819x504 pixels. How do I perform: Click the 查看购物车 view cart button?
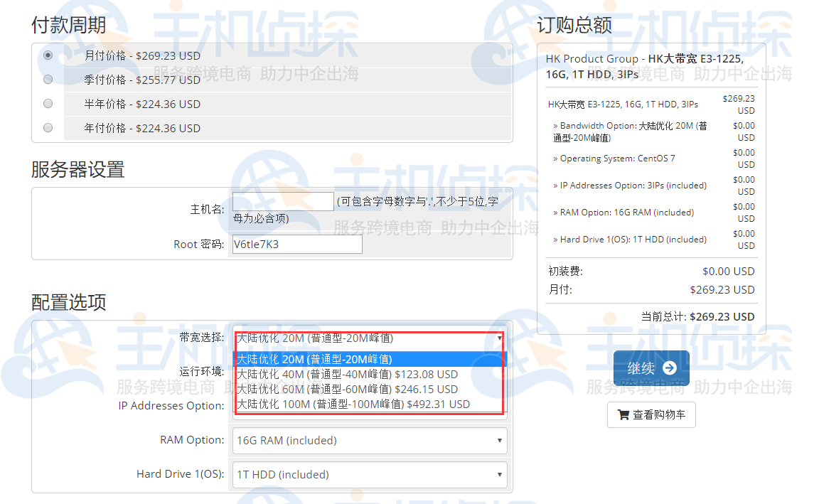point(651,414)
